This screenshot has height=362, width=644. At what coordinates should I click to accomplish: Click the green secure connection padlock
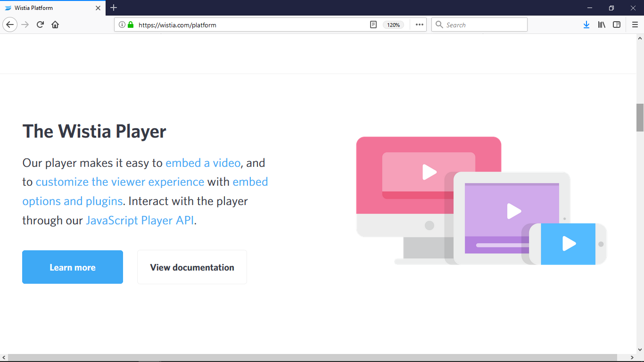[131, 25]
